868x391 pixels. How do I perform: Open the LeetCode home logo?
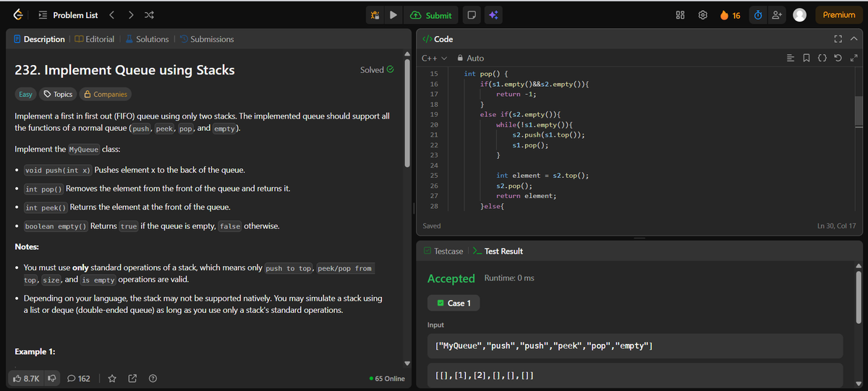point(18,14)
